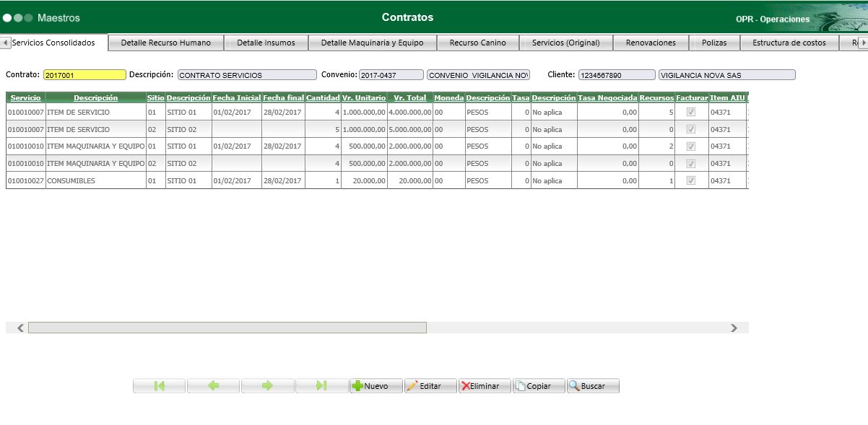The image size is (868, 425).
Task: Sort by the Vr. Total column header
Action: (410, 97)
